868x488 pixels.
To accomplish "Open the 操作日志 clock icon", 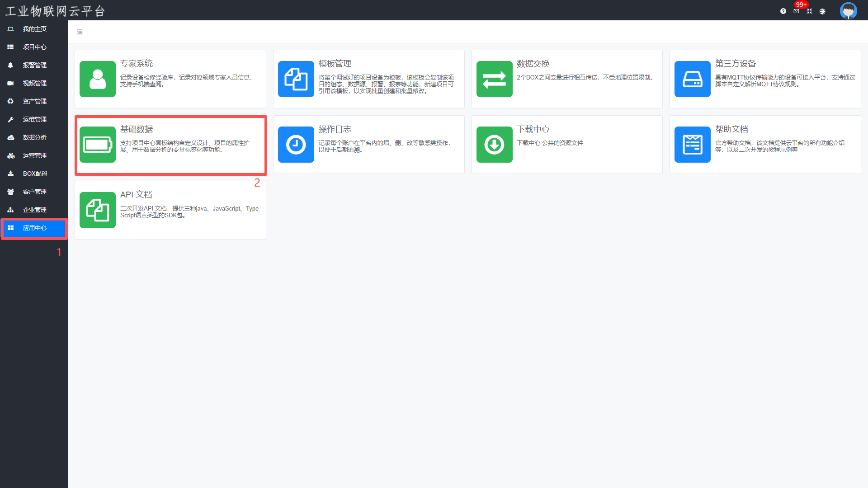I will 296,145.
